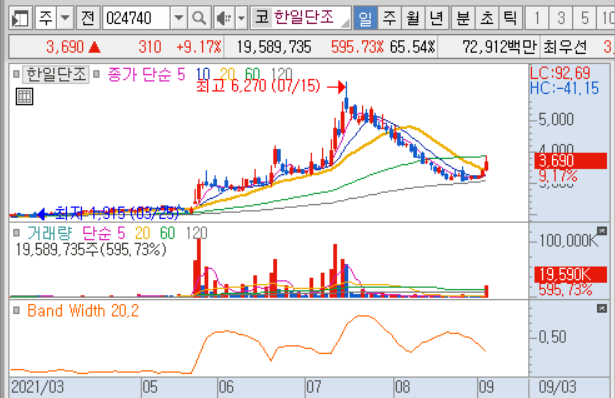Expand the dropdown beside the speaker icon

[x=242, y=18]
